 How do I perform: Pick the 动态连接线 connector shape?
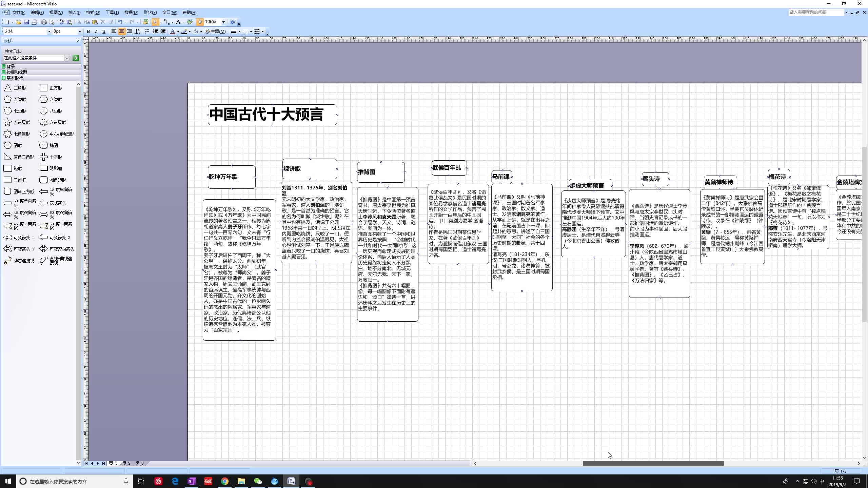pyautogui.click(x=19, y=261)
